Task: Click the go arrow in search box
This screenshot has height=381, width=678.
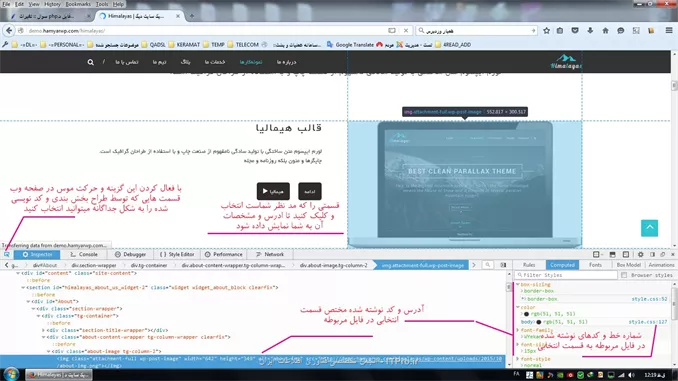Action: (x=533, y=31)
